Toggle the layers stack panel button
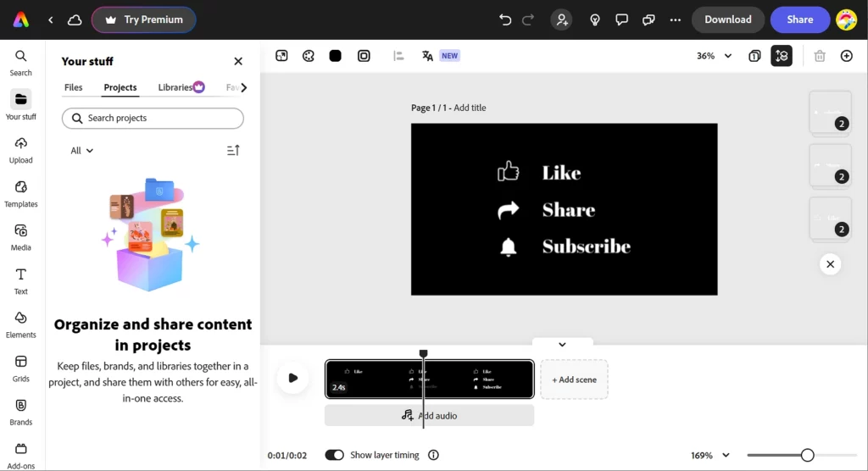 pos(782,56)
